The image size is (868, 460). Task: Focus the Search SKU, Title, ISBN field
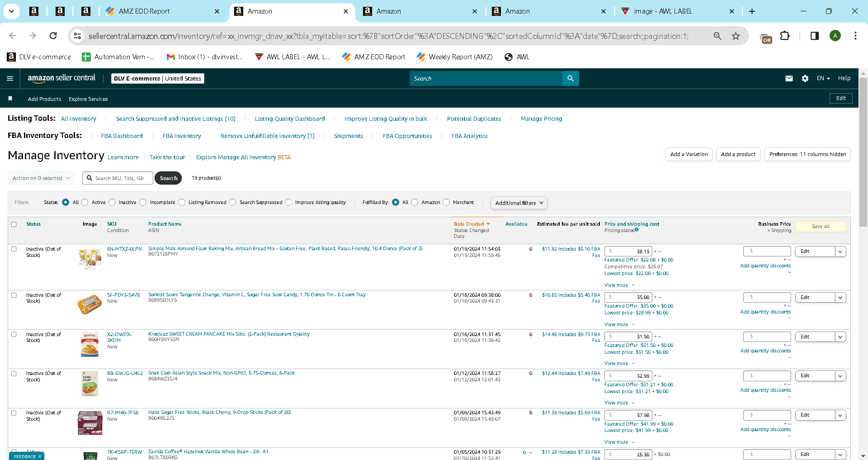click(x=118, y=178)
